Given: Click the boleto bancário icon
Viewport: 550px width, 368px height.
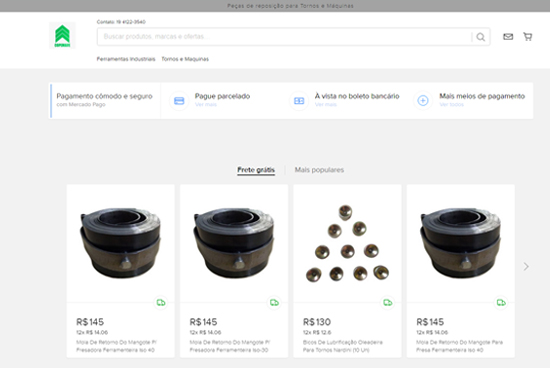Looking at the screenshot, I should tap(299, 101).
